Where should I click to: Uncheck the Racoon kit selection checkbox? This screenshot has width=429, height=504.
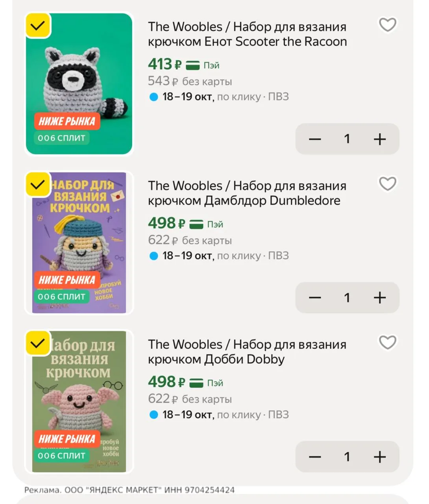coord(38,26)
